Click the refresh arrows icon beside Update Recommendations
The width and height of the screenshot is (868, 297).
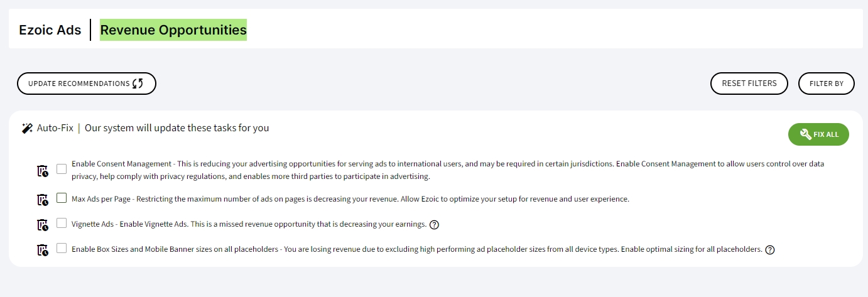(138, 84)
